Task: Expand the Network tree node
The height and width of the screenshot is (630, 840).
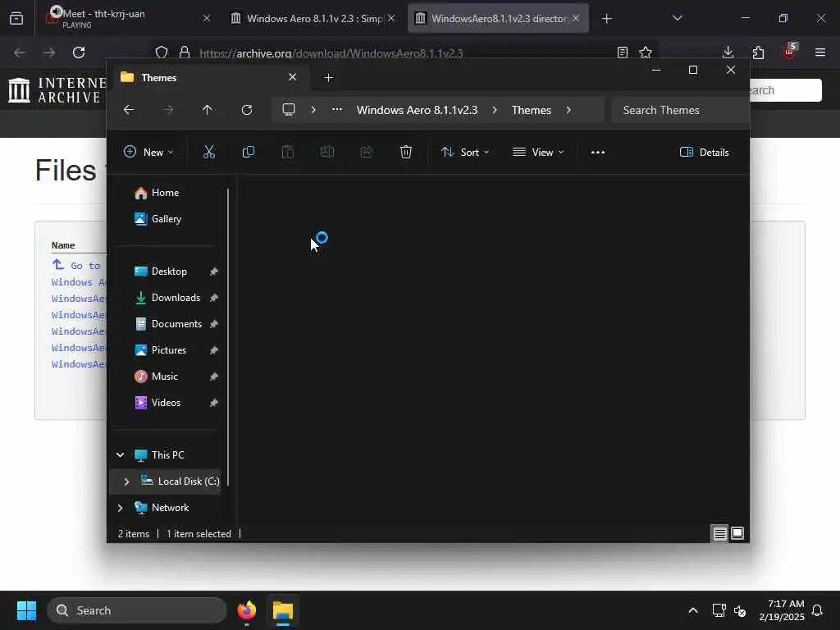Action: 121,507
